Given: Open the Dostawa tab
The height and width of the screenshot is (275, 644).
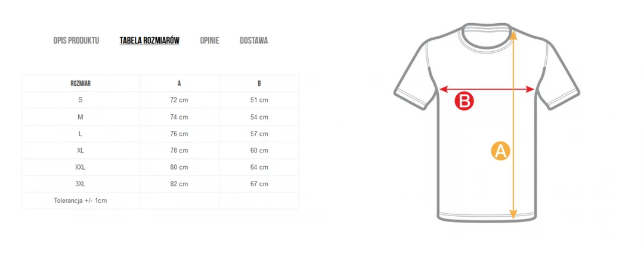Looking at the screenshot, I should pyautogui.click(x=254, y=40).
